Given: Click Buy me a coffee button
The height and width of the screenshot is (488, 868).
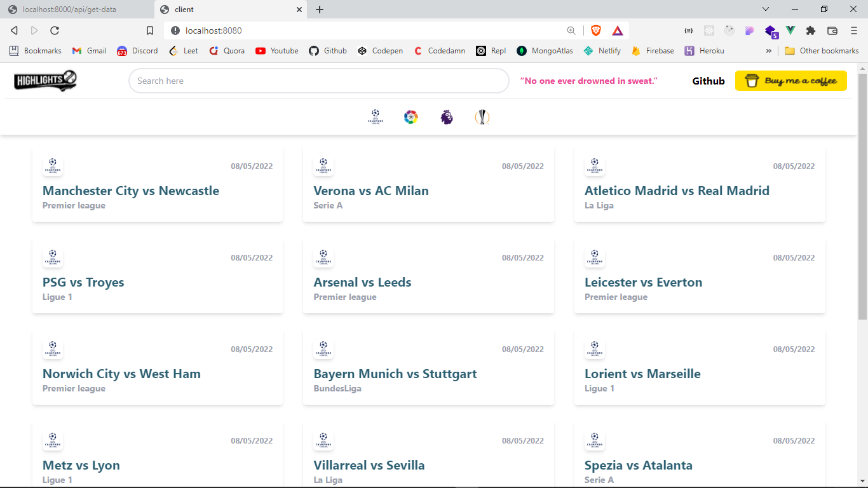Looking at the screenshot, I should (x=791, y=81).
